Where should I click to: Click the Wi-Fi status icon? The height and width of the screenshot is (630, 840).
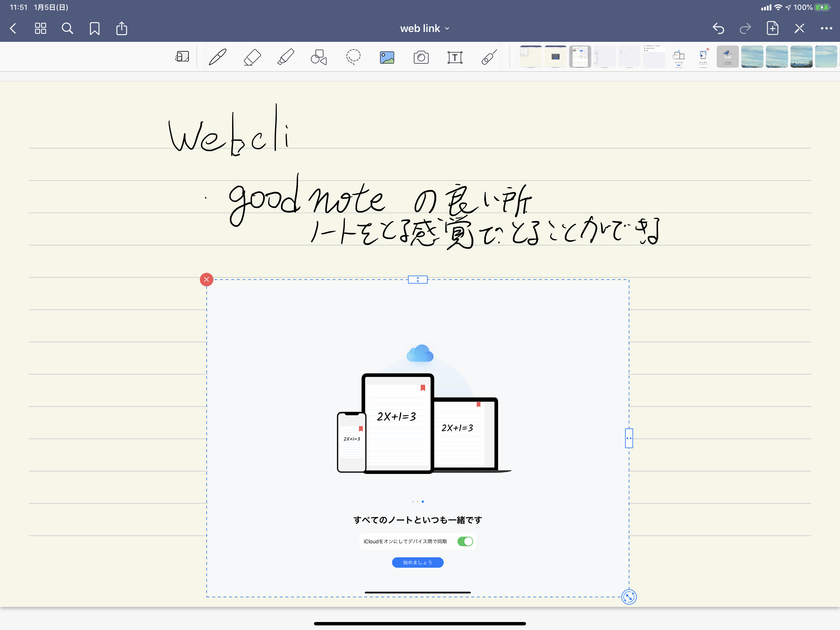778,7
